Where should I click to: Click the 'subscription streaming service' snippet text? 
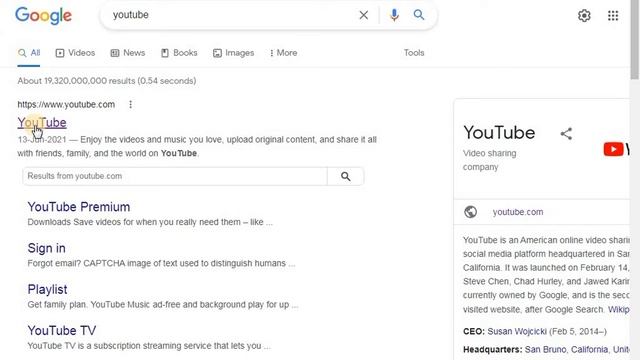[149, 346]
